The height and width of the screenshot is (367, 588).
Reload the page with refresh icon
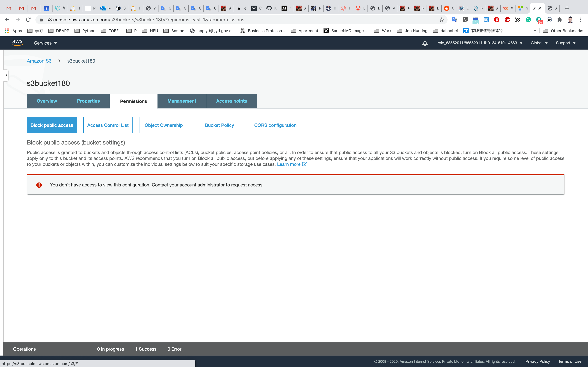pyautogui.click(x=28, y=20)
